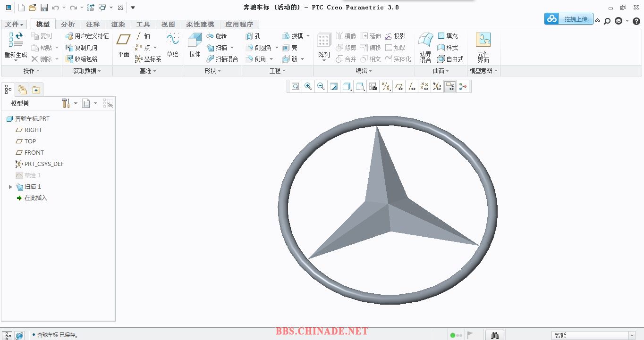The width and height of the screenshot is (644, 340).
Task: Click Refit zoom icon in graphics toolbar
Action: coord(296,86)
